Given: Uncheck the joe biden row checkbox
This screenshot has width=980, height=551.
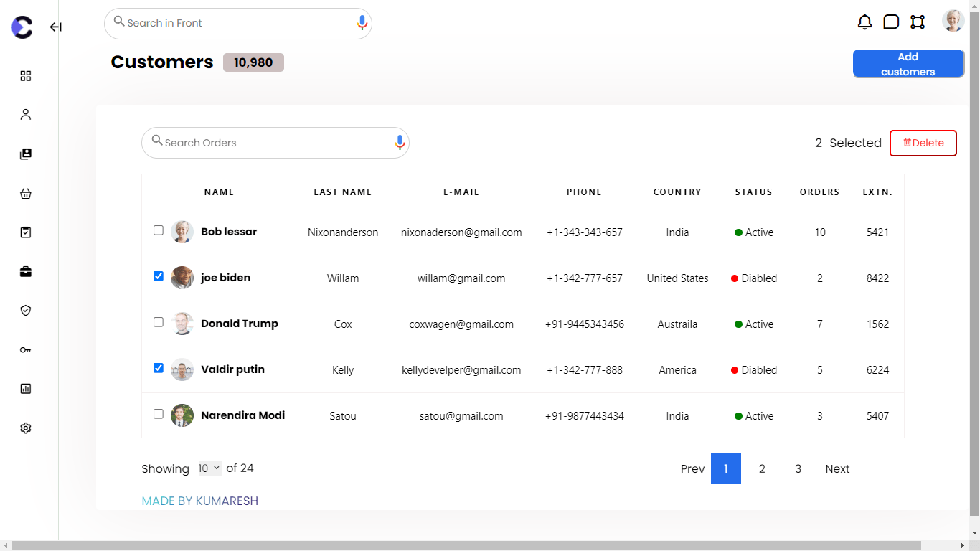Looking at the screenshot, I should (x=159, y=276).
